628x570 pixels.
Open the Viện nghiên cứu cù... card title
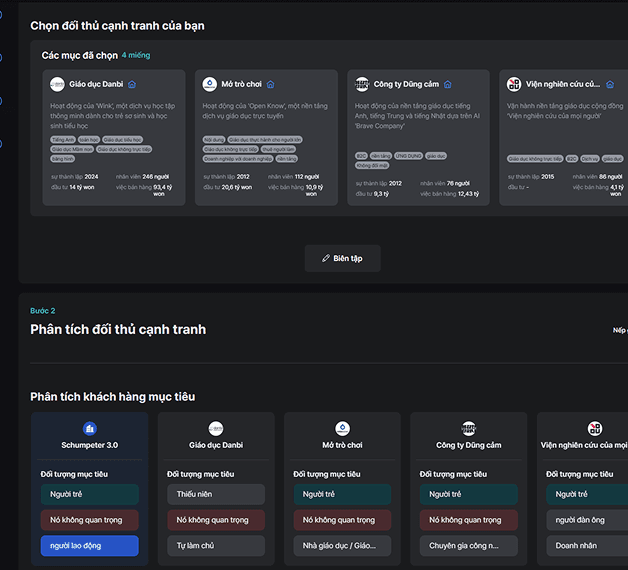point(563,84)
